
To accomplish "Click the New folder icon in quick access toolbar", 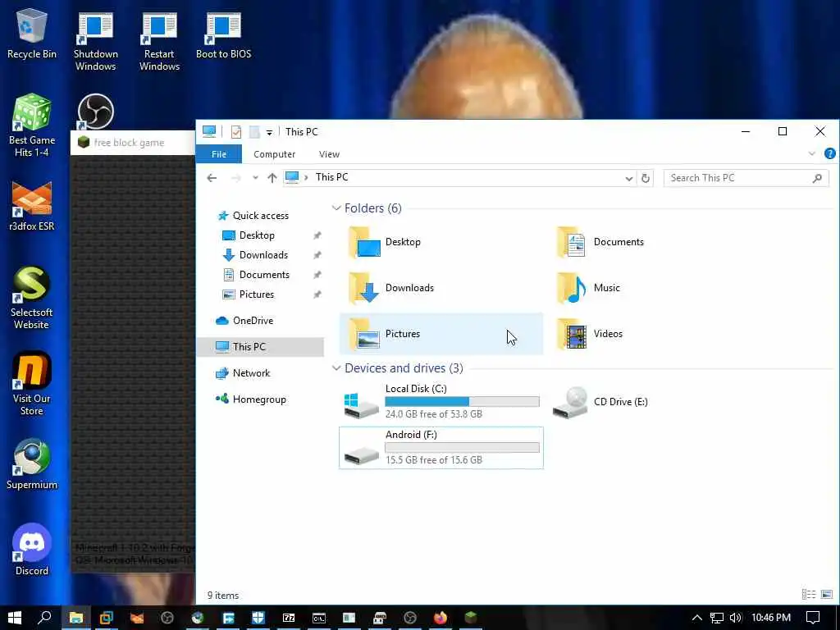I will tap(254, 132).
